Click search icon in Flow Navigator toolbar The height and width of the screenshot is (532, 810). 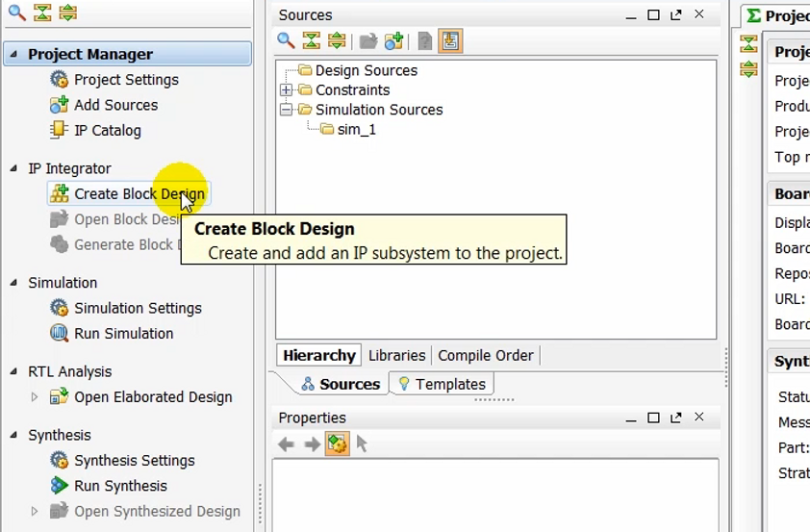(16, 13)
